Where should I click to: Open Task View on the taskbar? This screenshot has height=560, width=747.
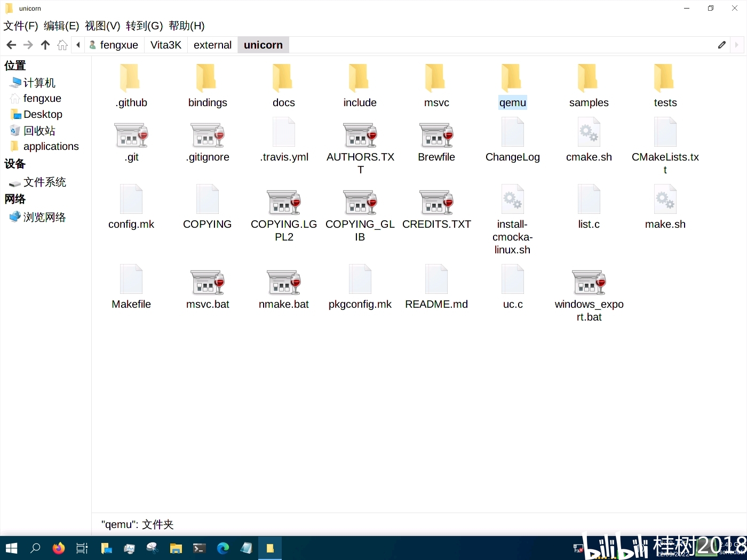tap(82, 548)
